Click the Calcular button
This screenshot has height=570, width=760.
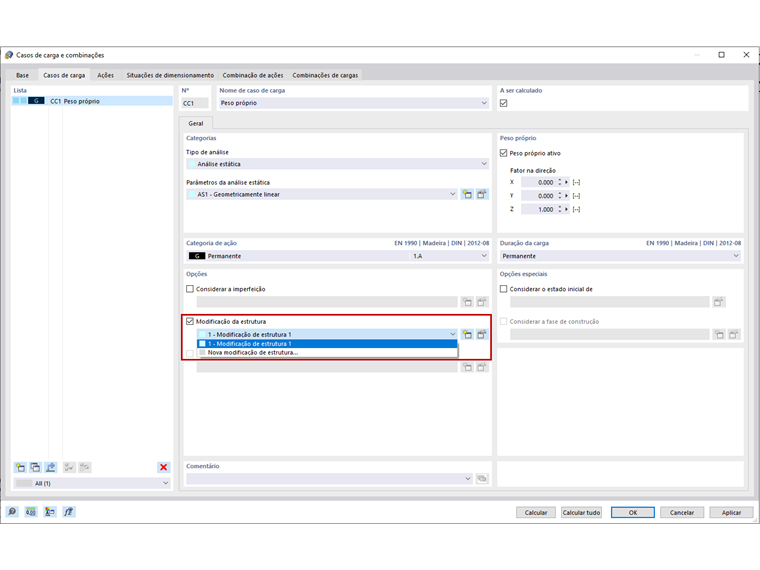536,512
